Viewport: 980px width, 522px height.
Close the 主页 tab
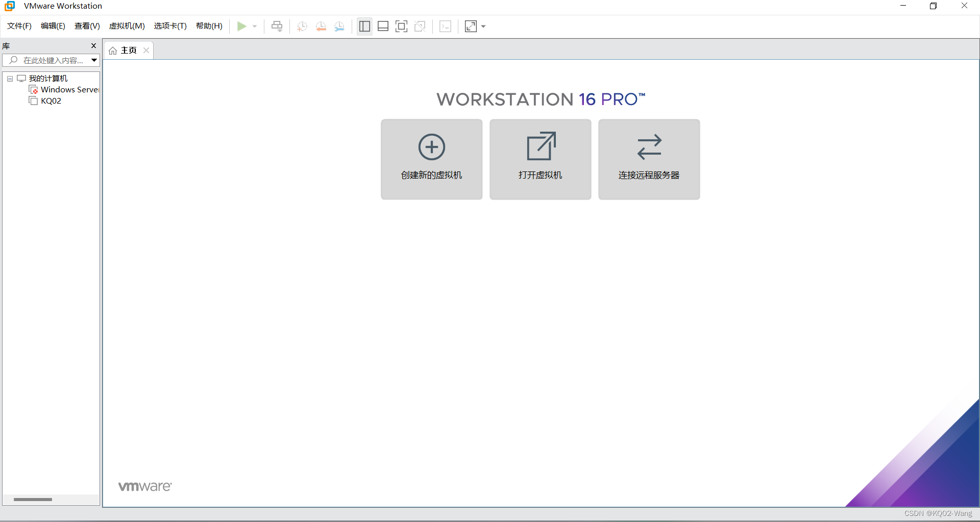(146, 50)
